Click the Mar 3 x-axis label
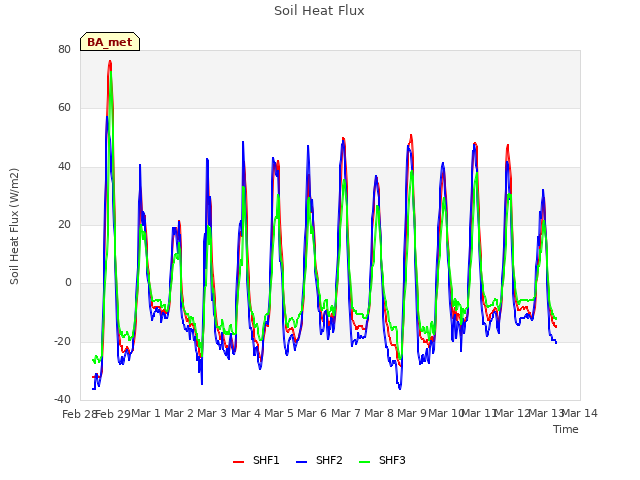 (x=212, y=413)
